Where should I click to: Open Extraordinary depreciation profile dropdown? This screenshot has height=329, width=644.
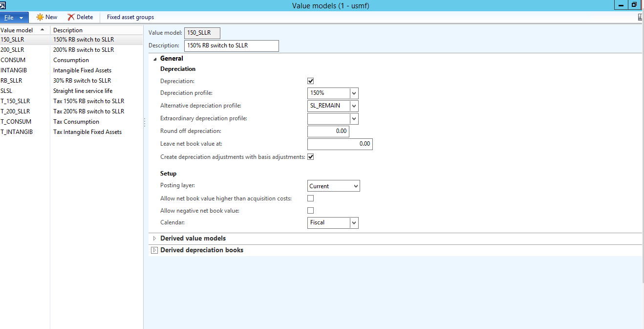pyautogui.click(x=354, y=118)
